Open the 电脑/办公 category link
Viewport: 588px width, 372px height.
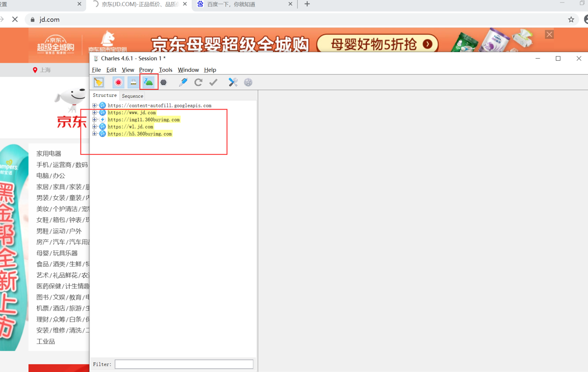point(50,175)
